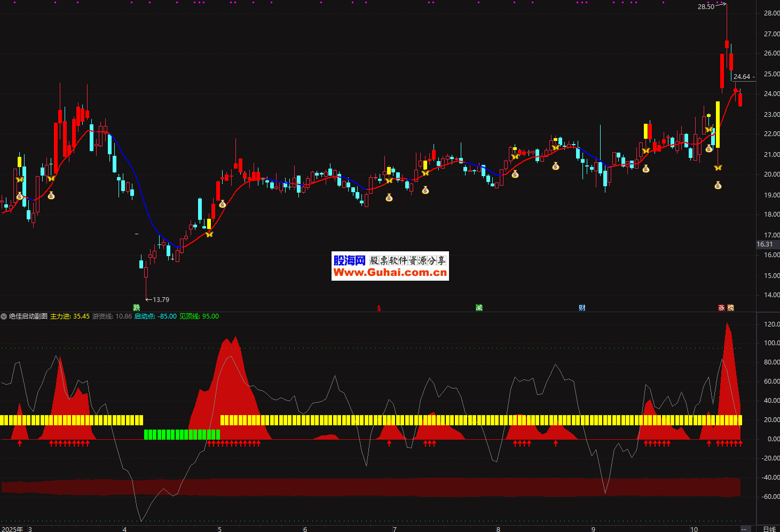Collapse the 绝佳启动副图 indicator dropdown arrow
The height and width of the screenshot is (532, 780).
[x=4, y=316]
